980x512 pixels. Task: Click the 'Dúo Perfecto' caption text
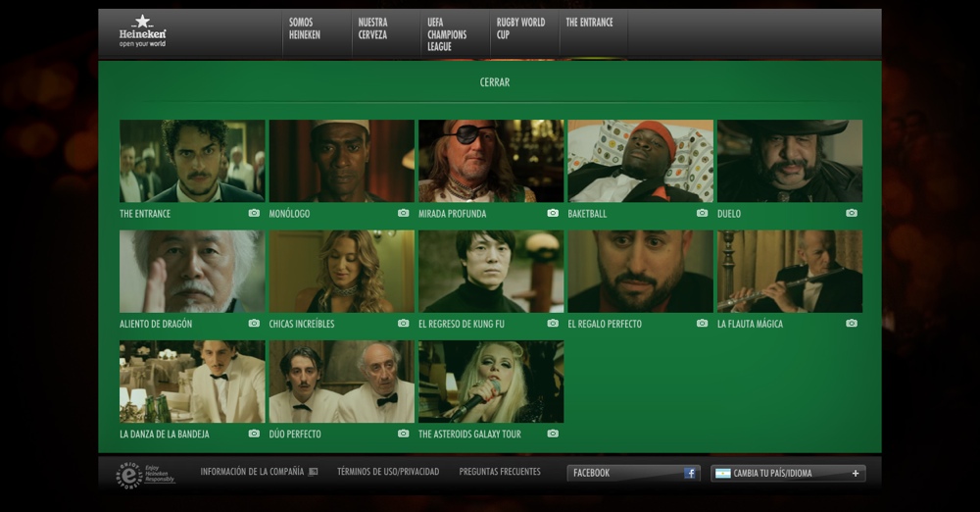(x=295, y=434)
